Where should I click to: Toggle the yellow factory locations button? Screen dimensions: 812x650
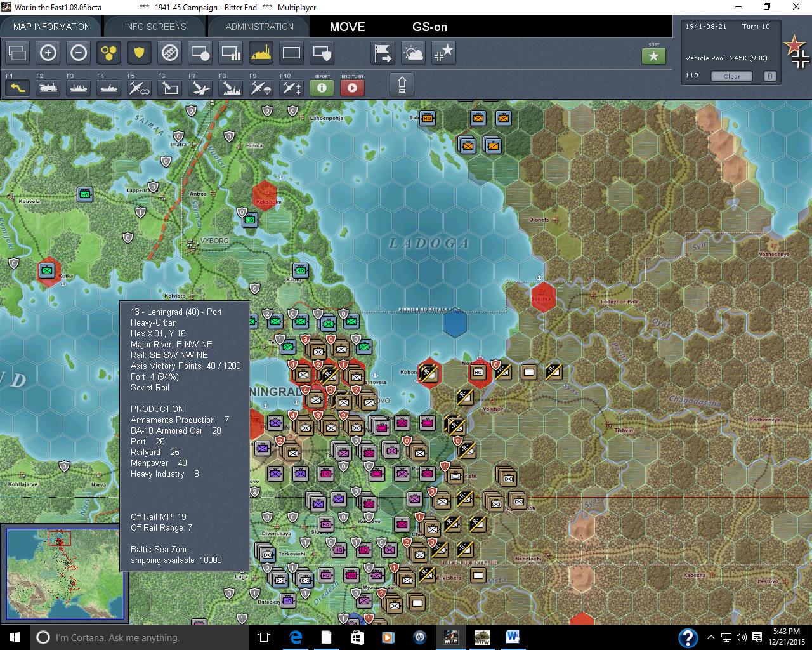pyautogui.click(x=261, y=53)
